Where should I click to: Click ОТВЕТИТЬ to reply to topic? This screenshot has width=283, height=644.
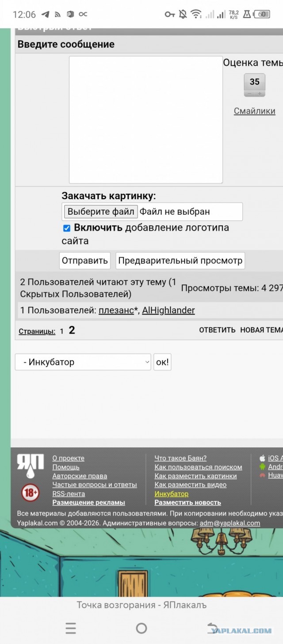coord(217,330)
